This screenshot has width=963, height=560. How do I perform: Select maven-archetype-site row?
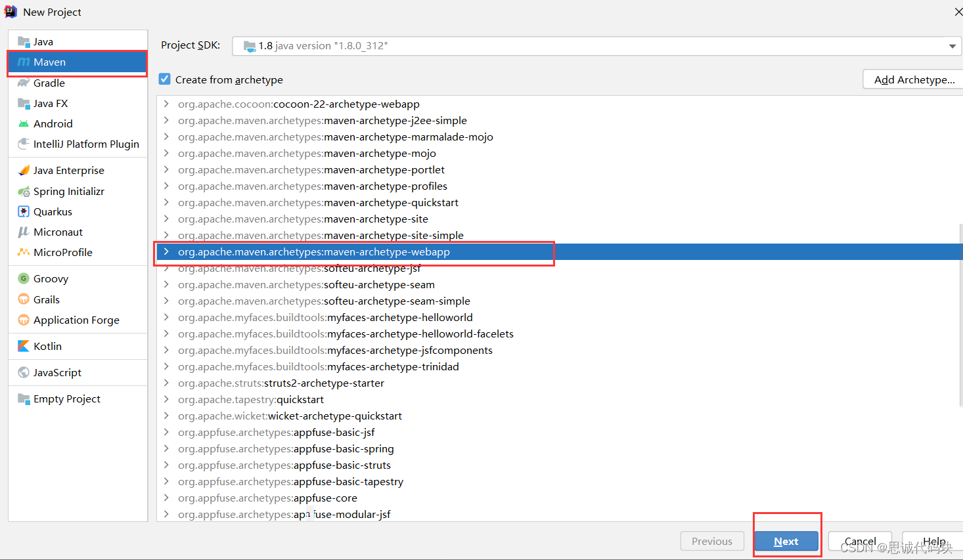560,219
